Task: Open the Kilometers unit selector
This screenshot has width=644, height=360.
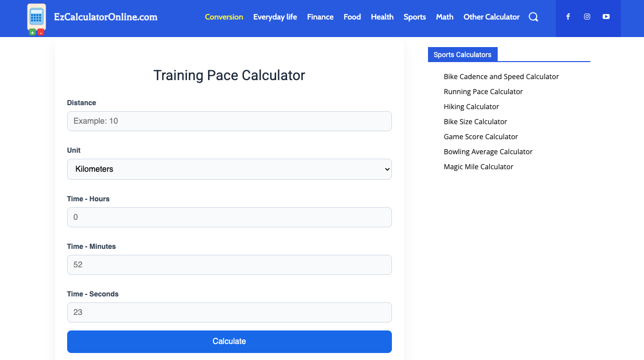Action: 229,169
